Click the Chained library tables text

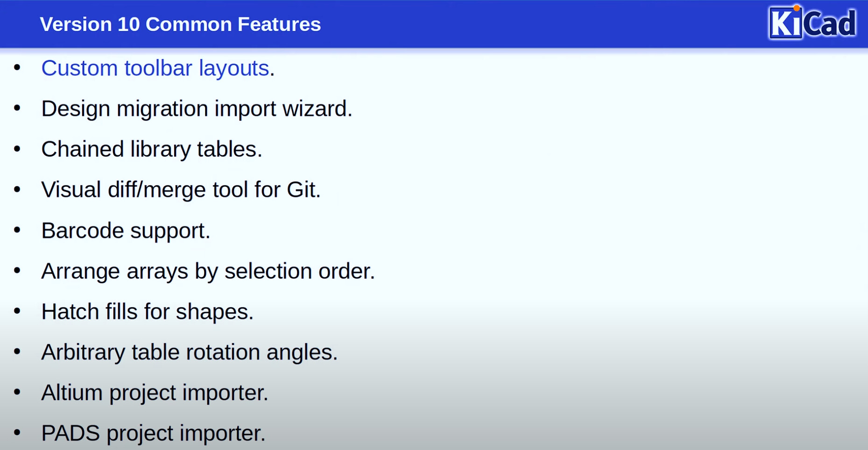[152, 150]
